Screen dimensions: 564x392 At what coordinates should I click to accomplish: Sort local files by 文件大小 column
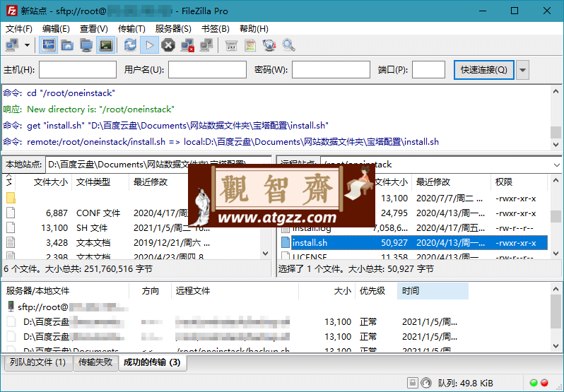pos(45,182)
